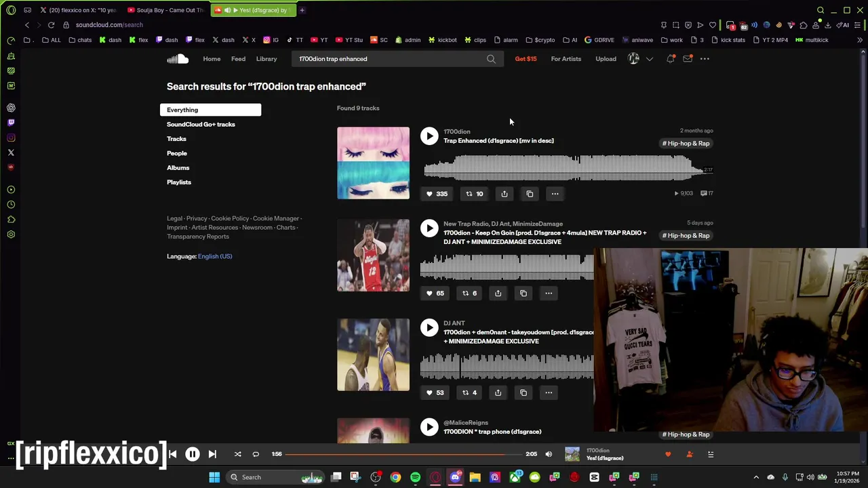
Task: Play the takeyoudown track by DJ ANT
Action: (x=429, y=328)
